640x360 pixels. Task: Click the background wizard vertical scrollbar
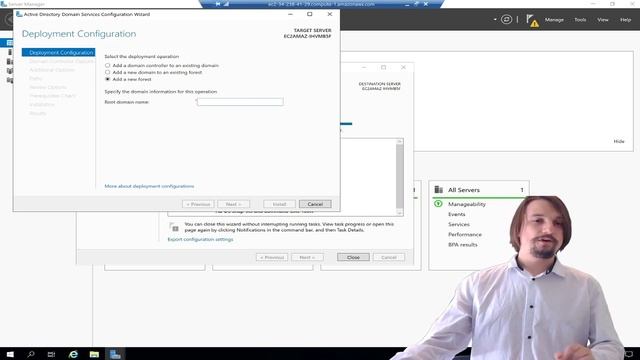click(x=400, y=177)
